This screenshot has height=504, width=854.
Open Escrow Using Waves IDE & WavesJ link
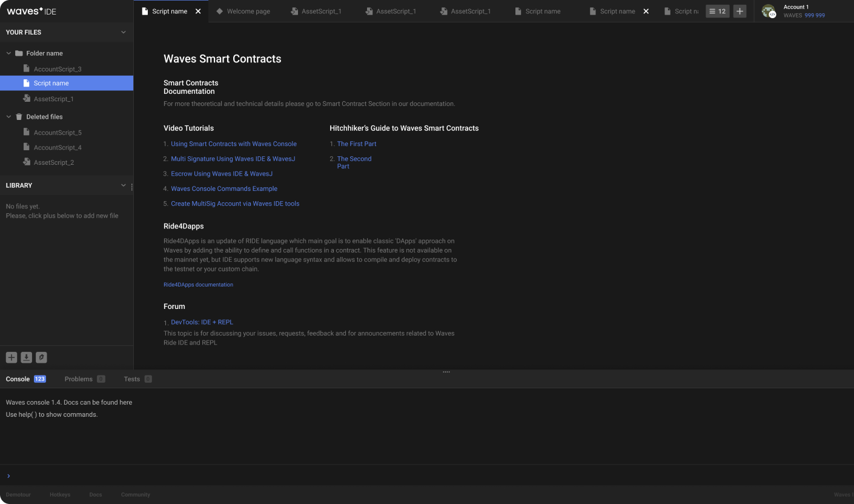[222, 174]
